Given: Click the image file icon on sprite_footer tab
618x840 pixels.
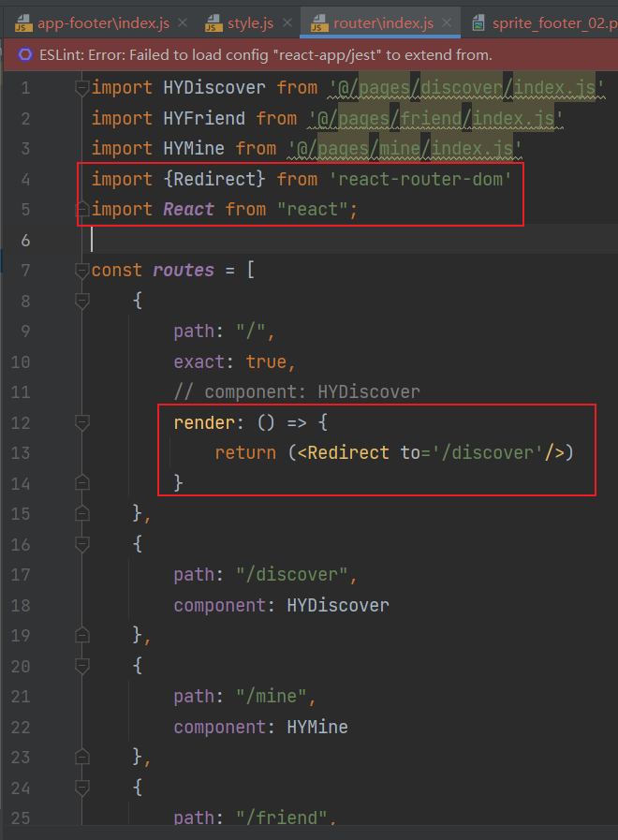Looking at the screenshot, I should click(x=478, y=23).
